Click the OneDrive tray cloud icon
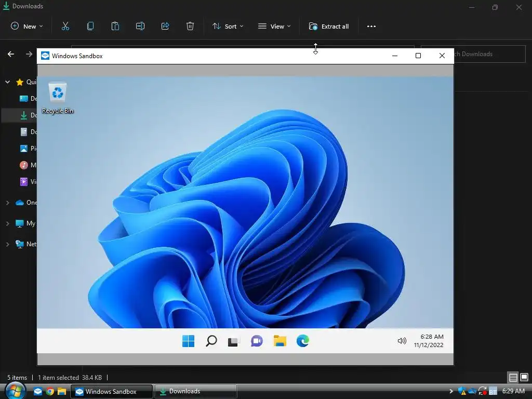Viewport: 532px width, 399px height. click(472, 391)
